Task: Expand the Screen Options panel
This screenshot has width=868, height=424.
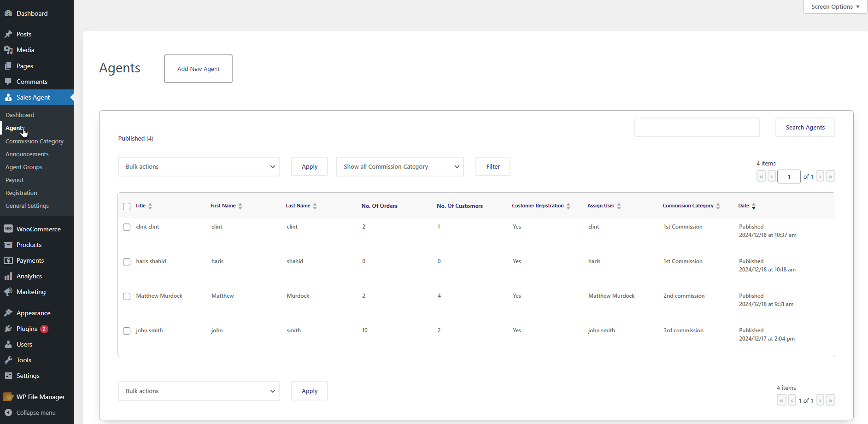Action: point(835,7)
